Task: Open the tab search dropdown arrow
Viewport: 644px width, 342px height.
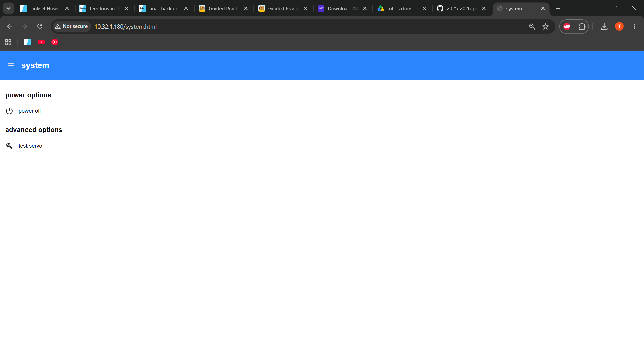Action: [x=8, y=8]
